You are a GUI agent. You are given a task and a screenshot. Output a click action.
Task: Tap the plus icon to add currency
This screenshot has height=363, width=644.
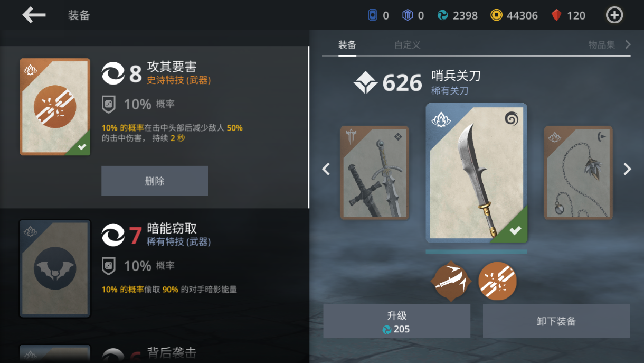click(614, 15)
